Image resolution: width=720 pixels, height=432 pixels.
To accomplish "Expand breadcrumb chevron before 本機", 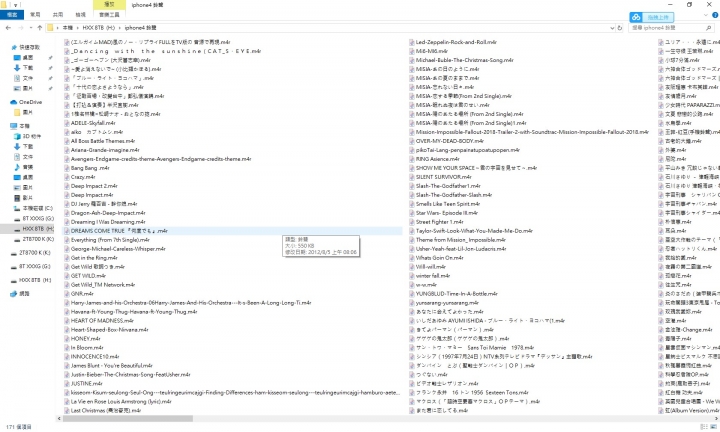I will (58, 28).
